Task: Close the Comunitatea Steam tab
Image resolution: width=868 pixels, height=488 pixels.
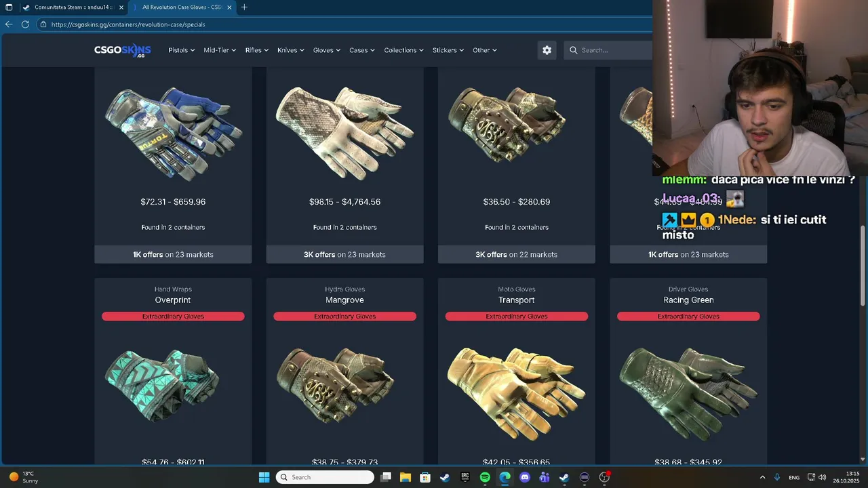Action: 121,7
